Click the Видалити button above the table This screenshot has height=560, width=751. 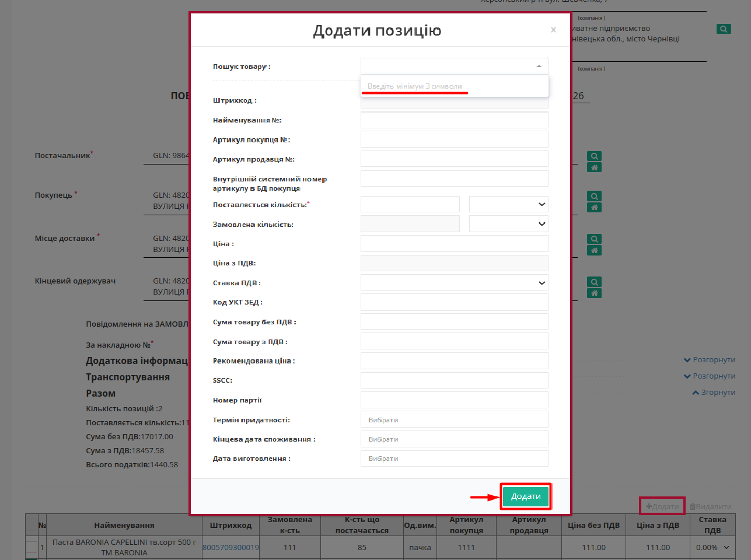point(710,506)
